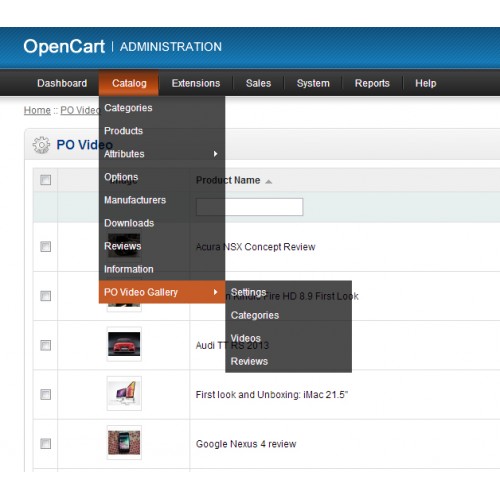Select Downloads in the Catalog dropdown
The image size is (500, 500).
pos(162,223)
